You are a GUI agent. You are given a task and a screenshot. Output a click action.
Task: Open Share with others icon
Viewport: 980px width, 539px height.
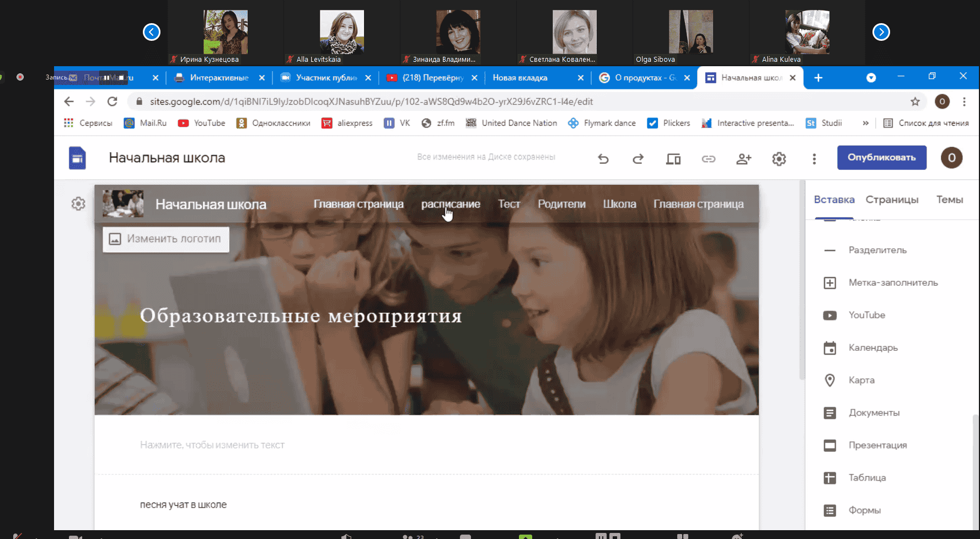coord(744,159)
